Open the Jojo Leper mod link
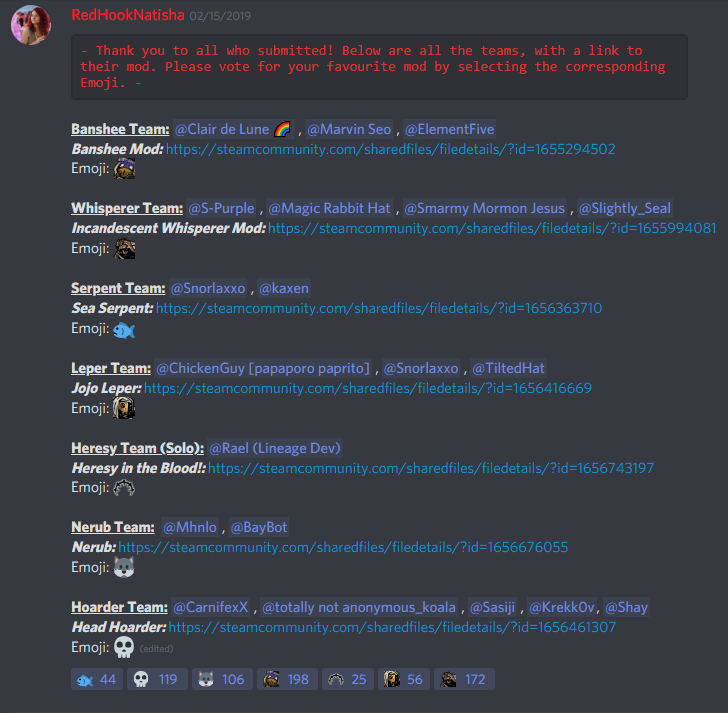Image resolution: width=728 pixels, height=713 pixels. point(368,388)
